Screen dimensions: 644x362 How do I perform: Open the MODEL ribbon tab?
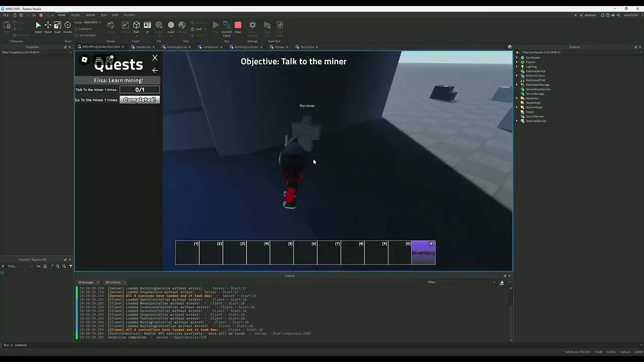pos(75,15)
